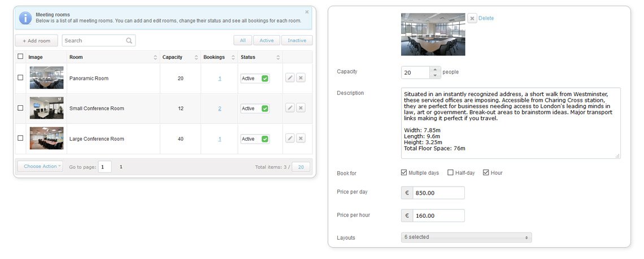Increase capacity using the stepper up arrow

(x=436, y=70)
